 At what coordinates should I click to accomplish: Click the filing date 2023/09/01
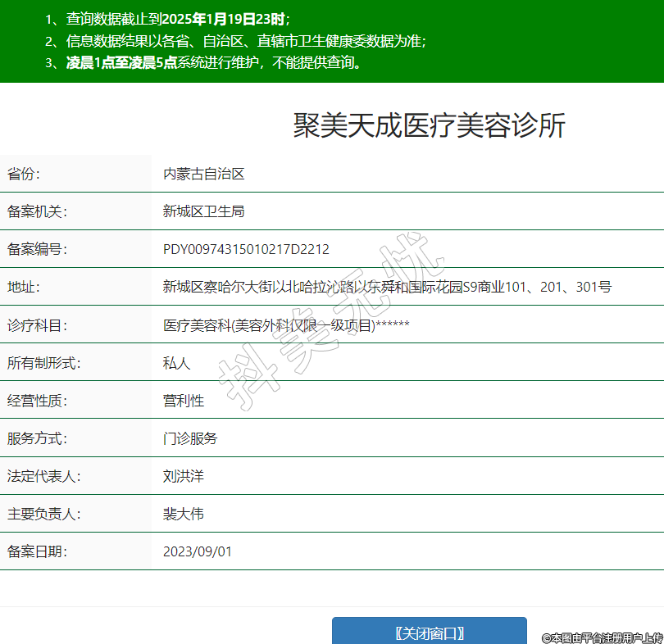pos(198,551)
